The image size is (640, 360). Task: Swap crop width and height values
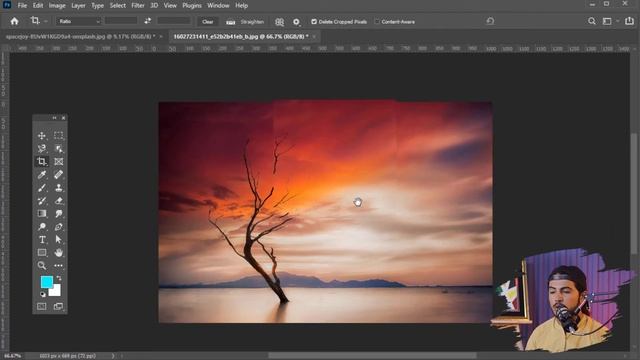147,21
